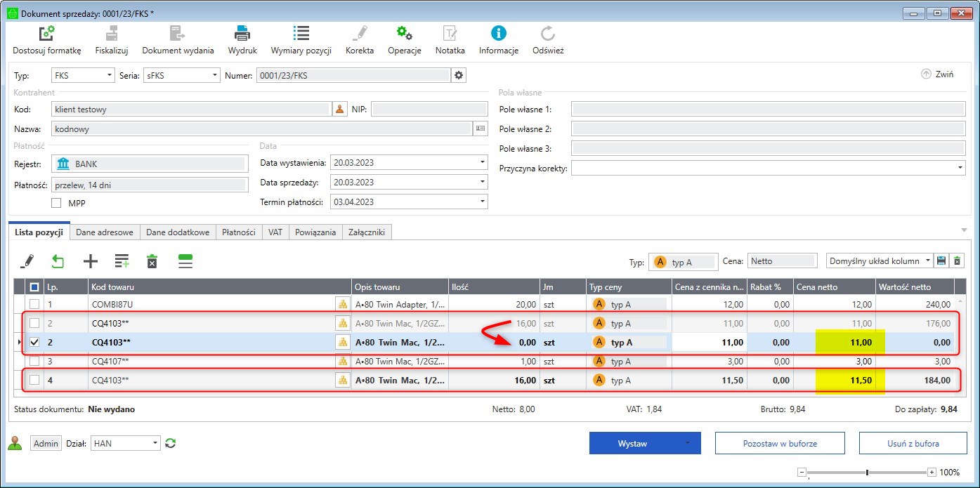Add a new position with plus icon
This screenshot has height=488, width=980.
(91, 261)
